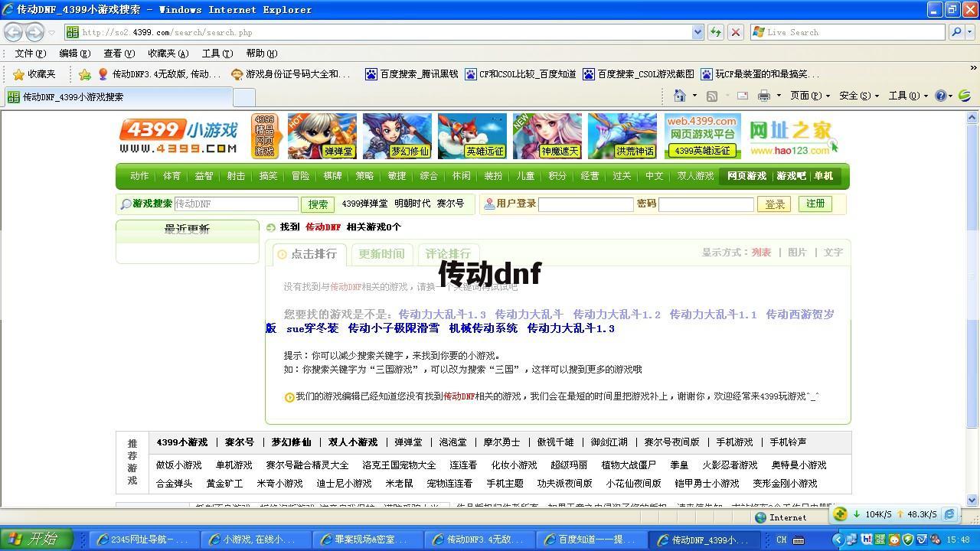Open the 神魔遮天 game banner thumbnail
The width and height of the screenshot is (980, 551).
(x=547, y=136)
